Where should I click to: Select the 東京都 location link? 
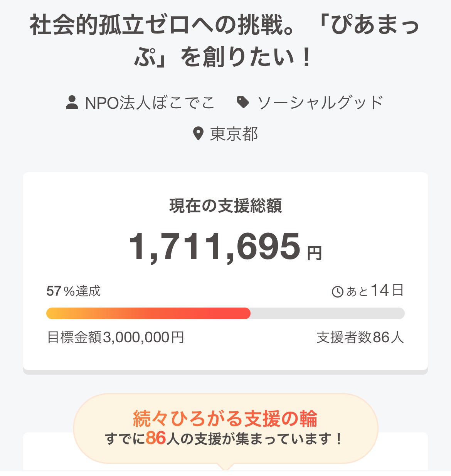(x=234, y=134)
